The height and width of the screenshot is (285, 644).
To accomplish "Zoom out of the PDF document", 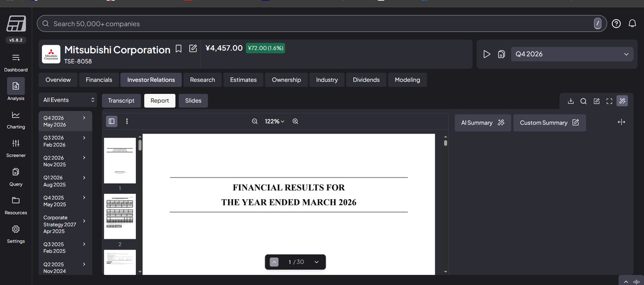I will pos(254,121).
